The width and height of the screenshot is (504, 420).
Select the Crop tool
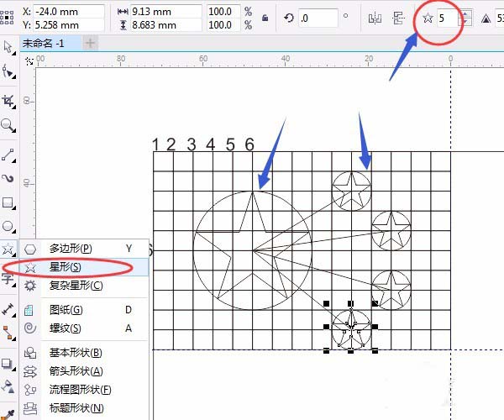pyautogui.click(x=8, y=101)
